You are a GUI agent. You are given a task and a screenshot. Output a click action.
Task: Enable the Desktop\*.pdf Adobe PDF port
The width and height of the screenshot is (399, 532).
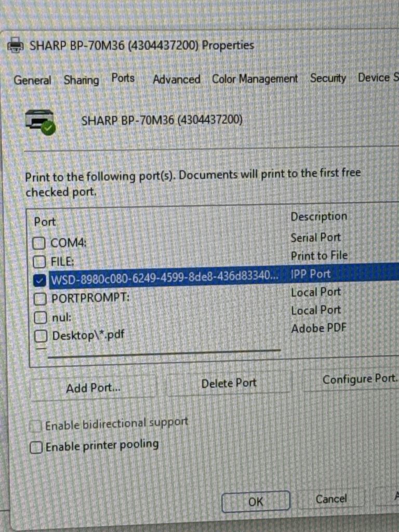(x=41, y=336)
